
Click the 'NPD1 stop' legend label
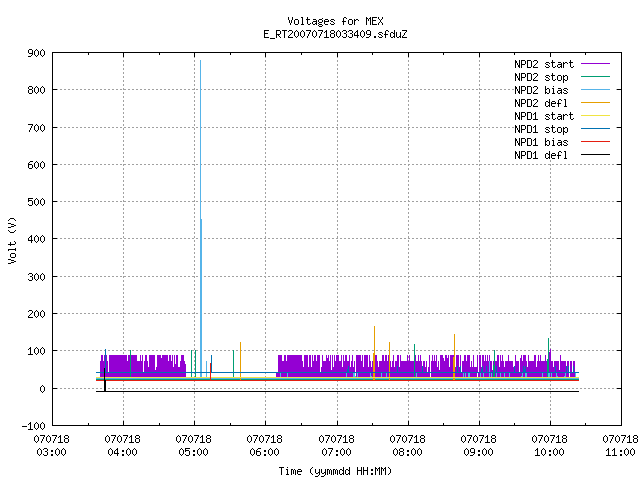(x=541, y=129)
